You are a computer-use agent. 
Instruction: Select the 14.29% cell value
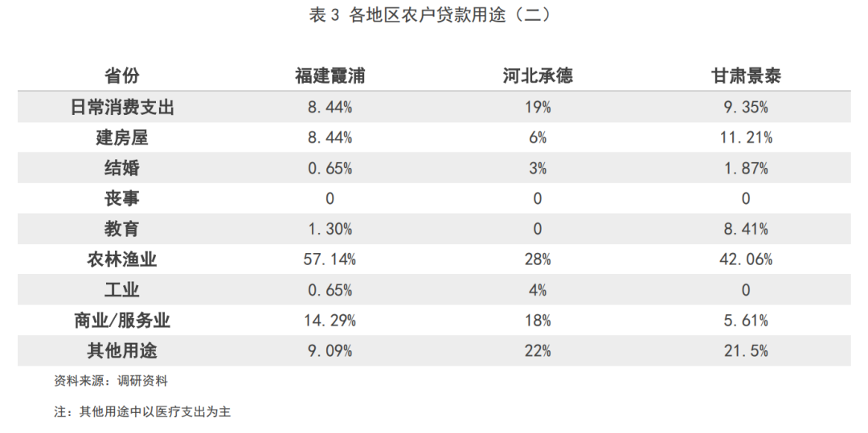click(330, 321)
